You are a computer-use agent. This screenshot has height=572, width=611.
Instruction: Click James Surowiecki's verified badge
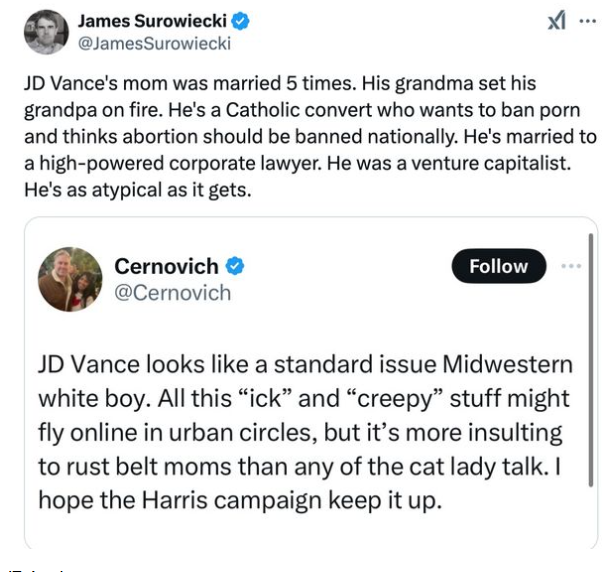pos(240,21)
